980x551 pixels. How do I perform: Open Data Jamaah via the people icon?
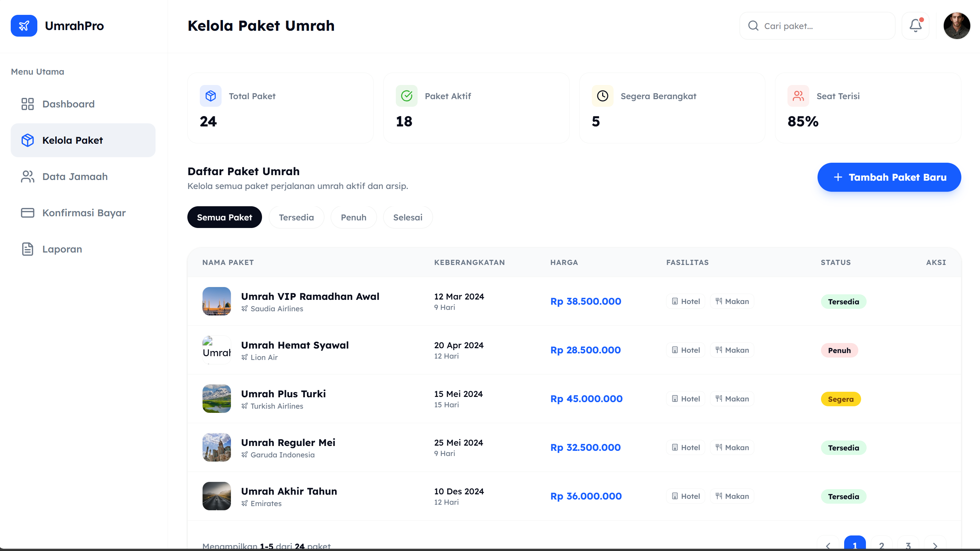click(x=27, y=176)
